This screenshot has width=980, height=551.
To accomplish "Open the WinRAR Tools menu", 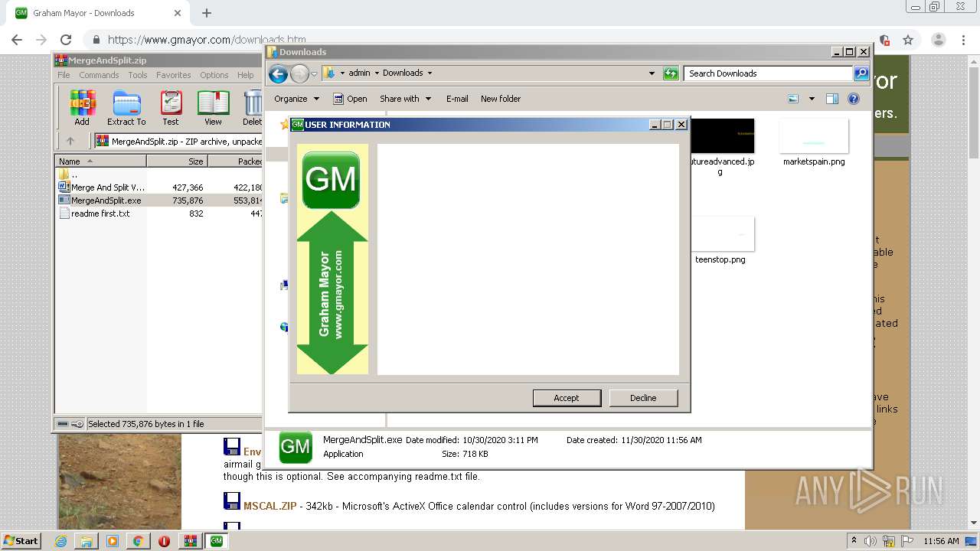I will click(138, 75).
